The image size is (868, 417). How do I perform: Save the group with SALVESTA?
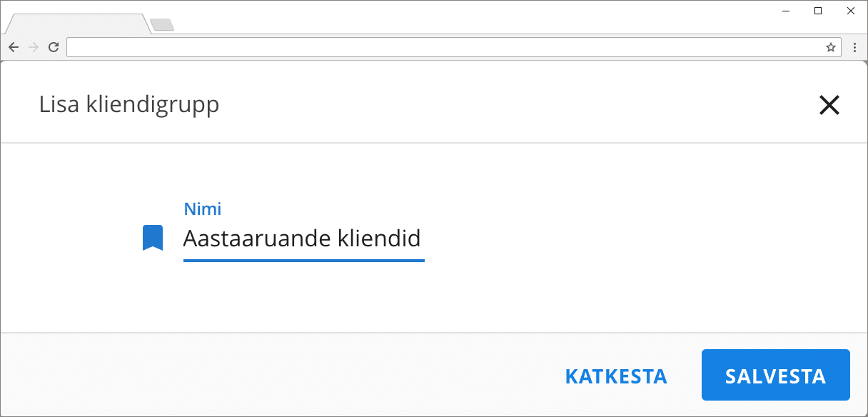(x=775, y=376)
